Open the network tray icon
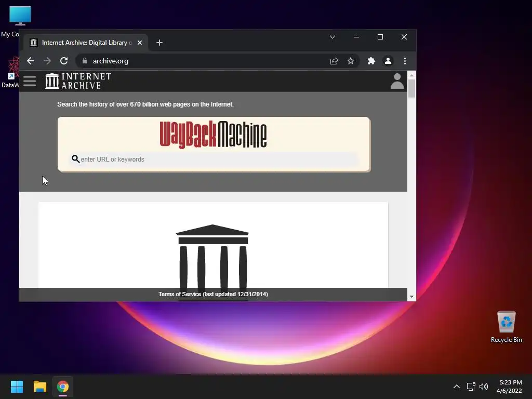Screen dimensions: 532x399 click(471, 387)
